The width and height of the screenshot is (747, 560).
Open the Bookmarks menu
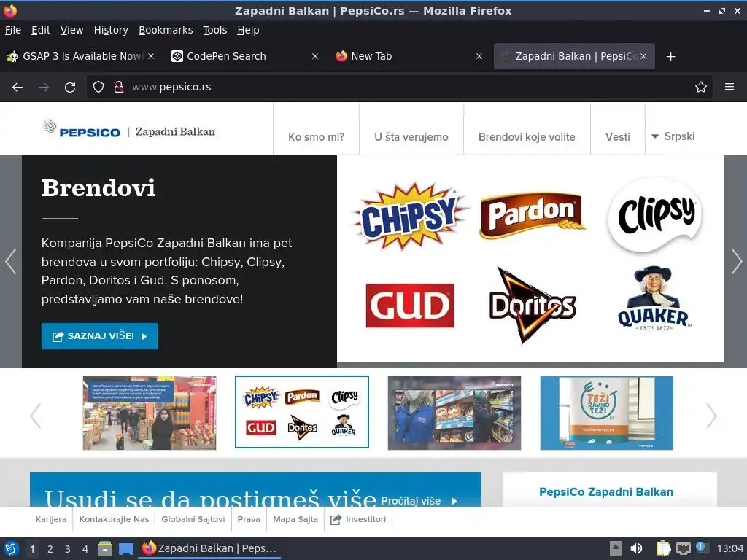166,30
